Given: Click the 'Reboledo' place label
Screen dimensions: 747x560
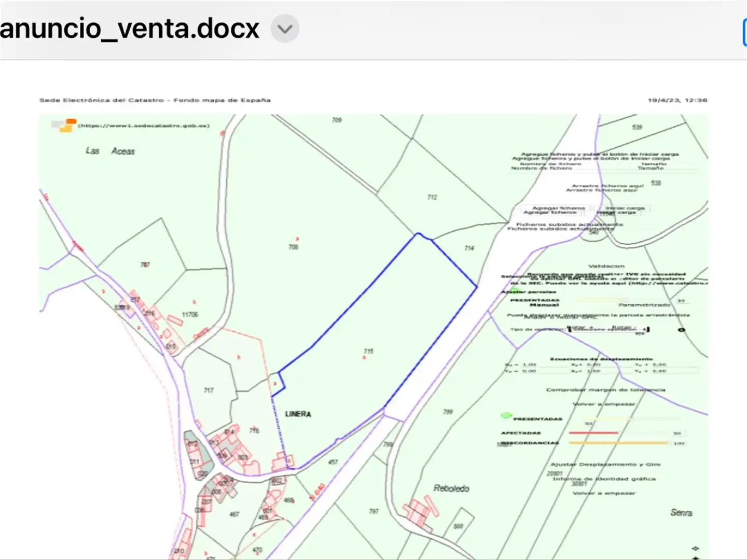Looking at the screenshot, I should (451, 488).
